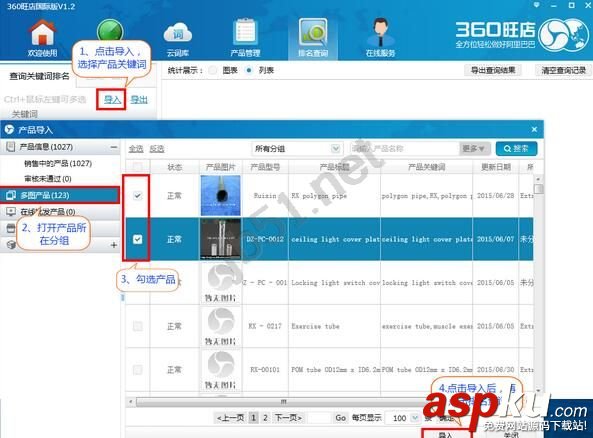
Task: Select 销售中的产品 (1027) item
Action: tap(58, 163)
